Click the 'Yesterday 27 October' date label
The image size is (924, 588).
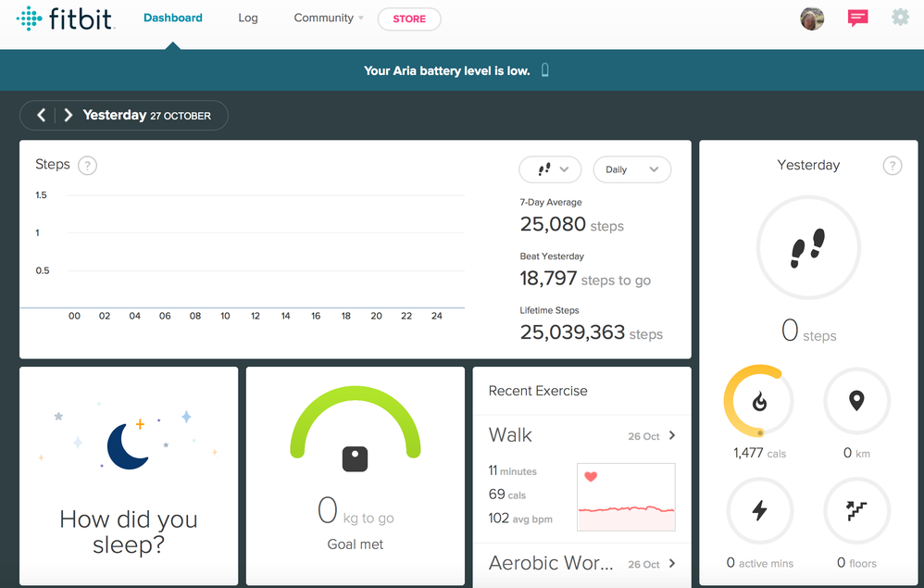[x=146, y=115]
